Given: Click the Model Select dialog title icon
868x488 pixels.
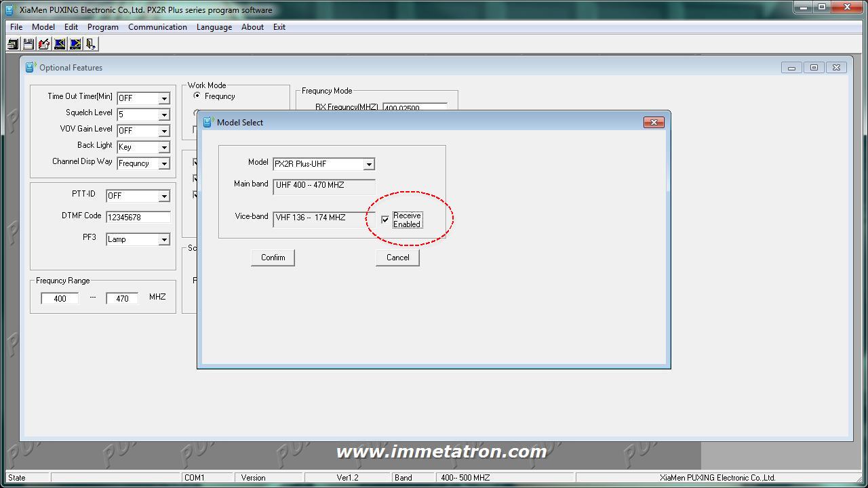Looking at the screenshot, I should click(208, 122).
